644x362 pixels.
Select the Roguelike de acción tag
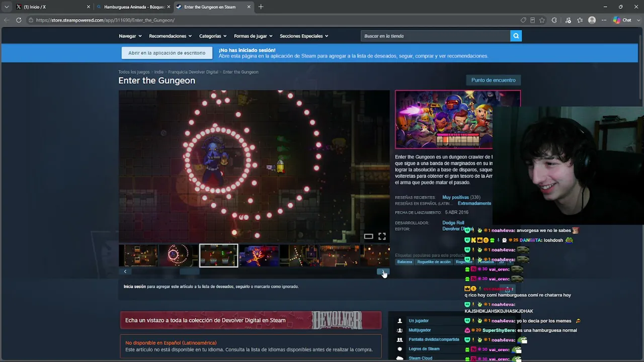(x=434, y=262)
